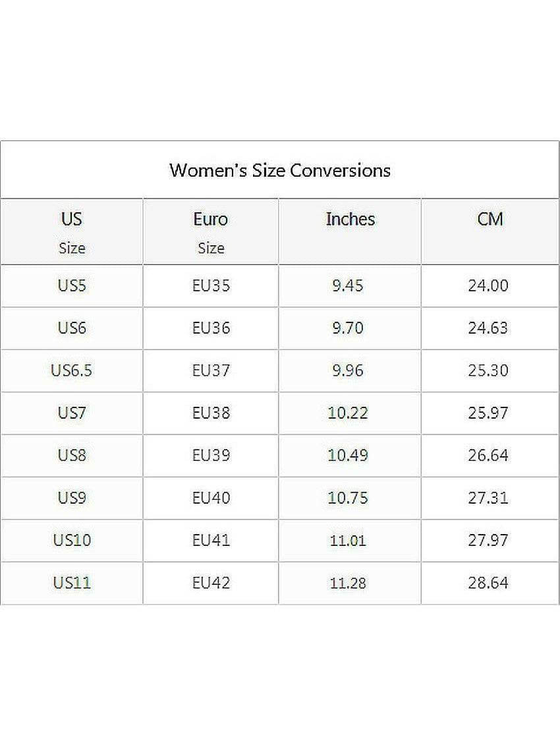Click the Women's Size Conversions title
This screenshot has height=747, width=560.
280,170
